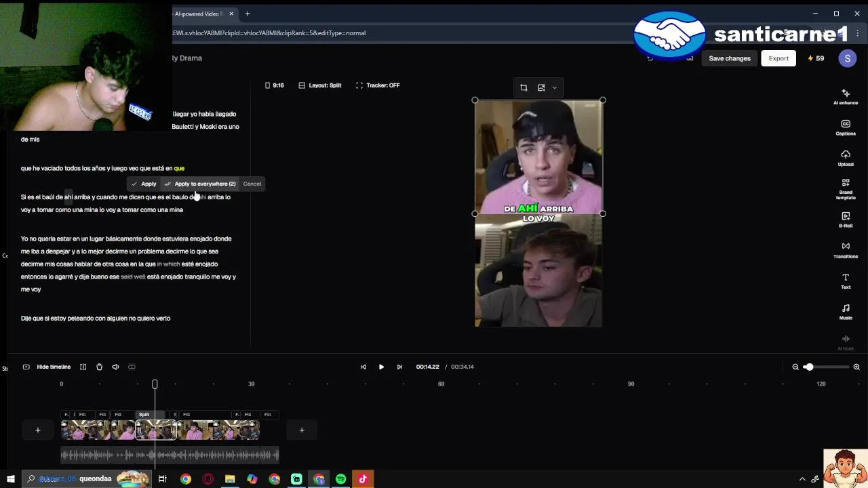Image resolution: width=868 pixels, height=488 pixels.
Task: Click the crop icon above the preview
Action: coord(524,87)
